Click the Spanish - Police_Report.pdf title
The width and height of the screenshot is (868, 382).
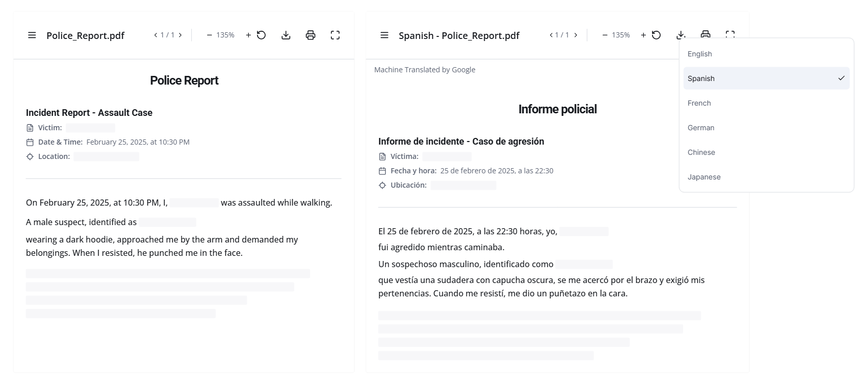459,35
